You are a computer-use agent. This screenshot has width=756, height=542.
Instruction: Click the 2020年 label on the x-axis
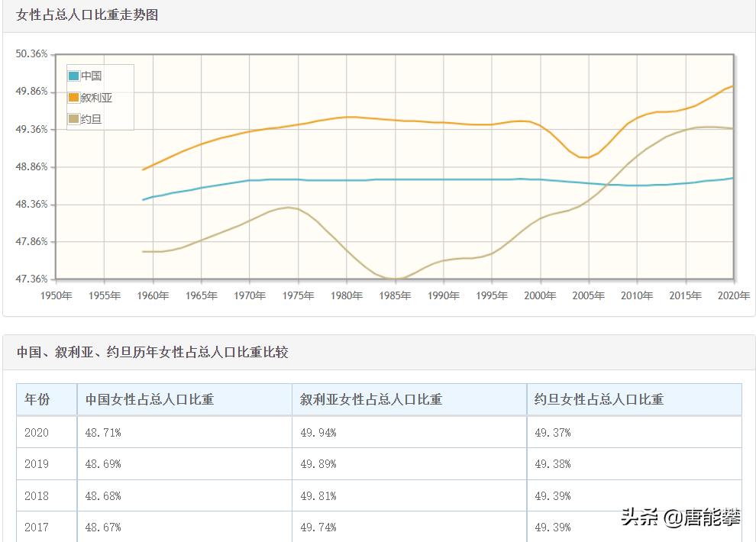click(734, 295)
